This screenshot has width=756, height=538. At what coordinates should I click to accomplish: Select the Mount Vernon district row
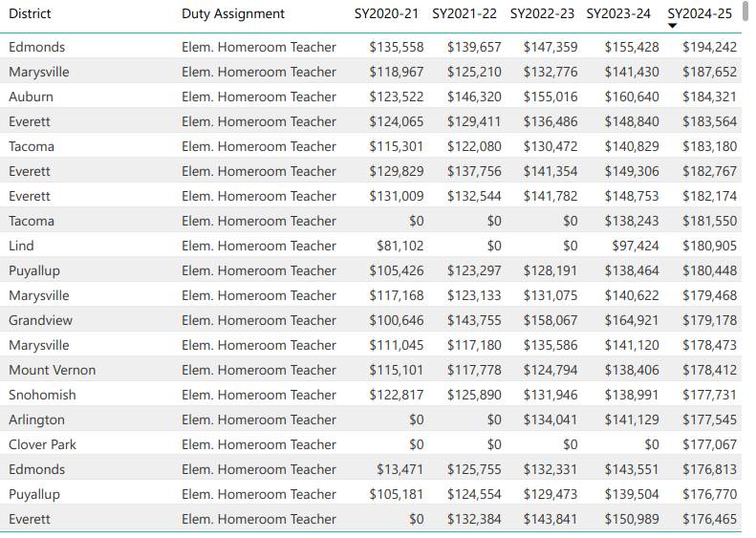click(x=52, y=370)
